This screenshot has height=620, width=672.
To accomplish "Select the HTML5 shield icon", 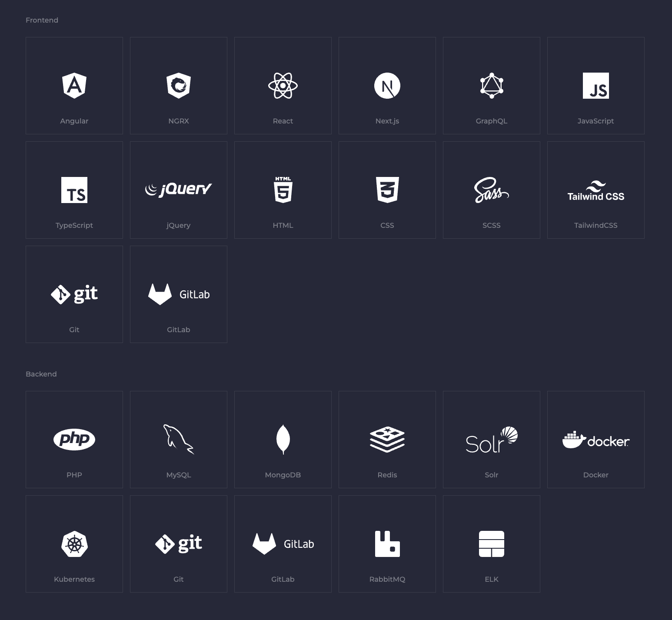I will pyautogui.click(x=283, y=190).
